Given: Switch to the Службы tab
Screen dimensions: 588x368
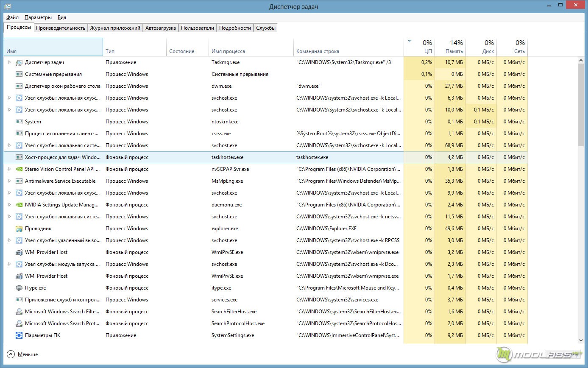Looking at the screenshot, I should [266, 28].
